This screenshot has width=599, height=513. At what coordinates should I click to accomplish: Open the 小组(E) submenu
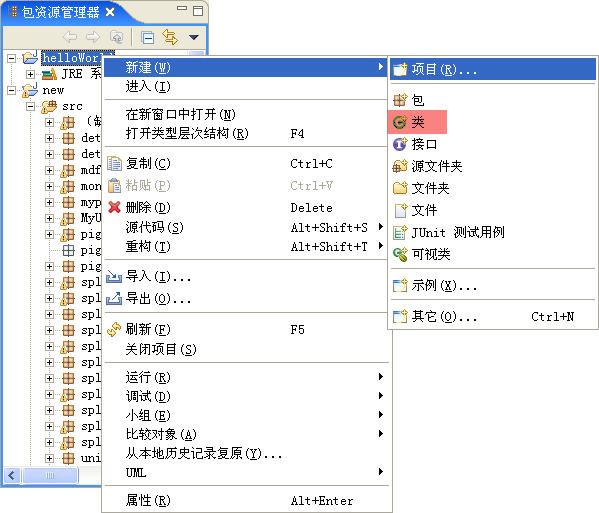[x=246, y=415]
